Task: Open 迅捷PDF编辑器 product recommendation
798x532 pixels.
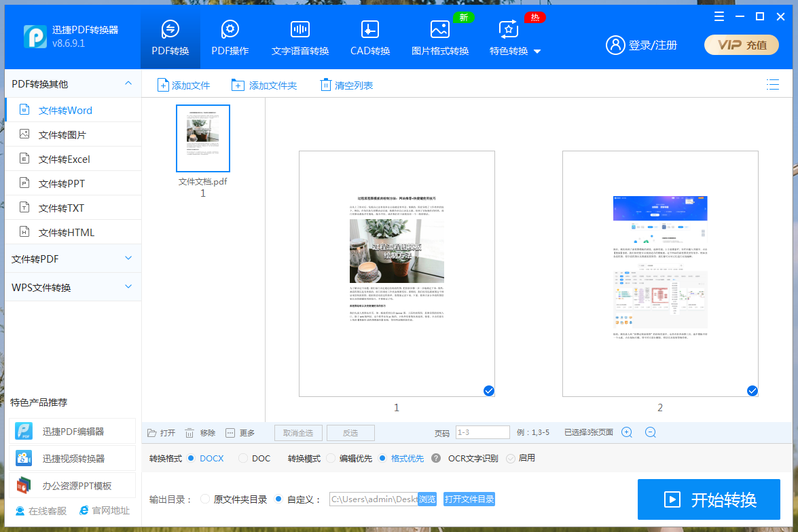Action: 72,432
